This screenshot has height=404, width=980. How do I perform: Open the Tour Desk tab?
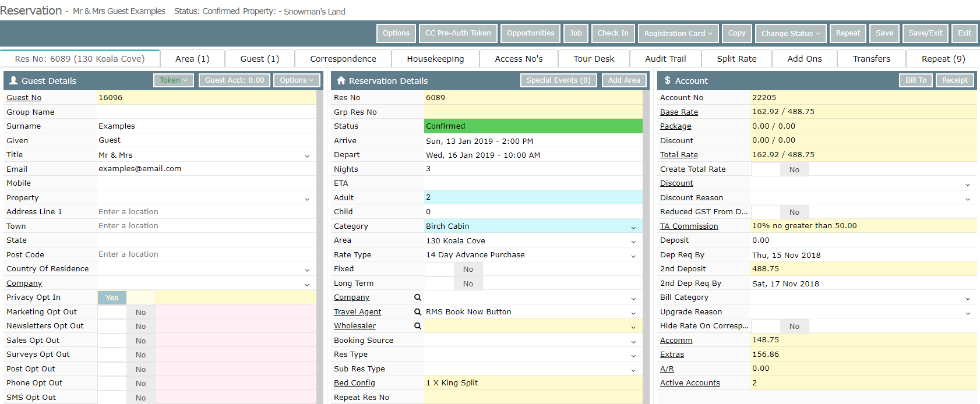[x=594, y=59]
